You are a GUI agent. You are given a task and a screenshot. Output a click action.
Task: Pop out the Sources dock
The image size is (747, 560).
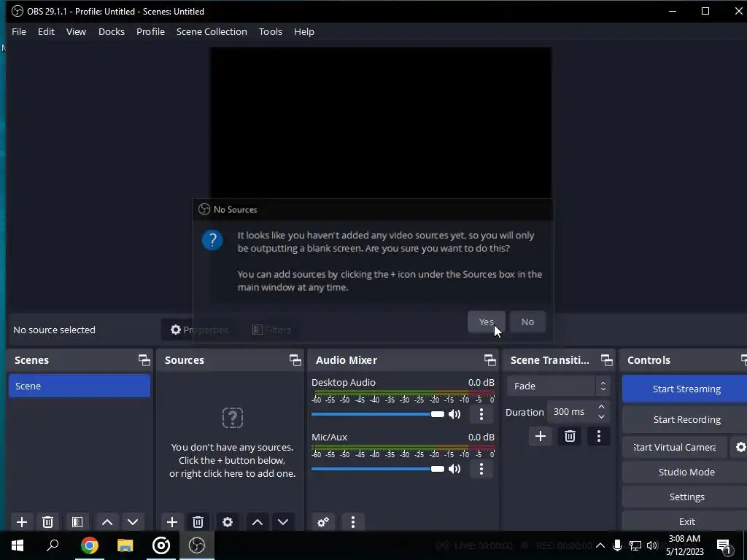(295, 360)
